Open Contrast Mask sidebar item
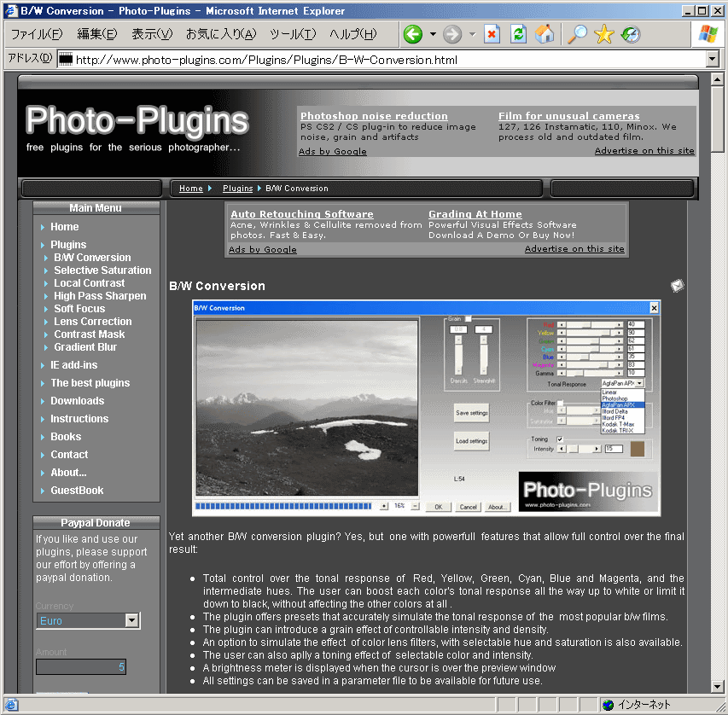Viewport: 728px width, 715px height. tap(89, 334)
